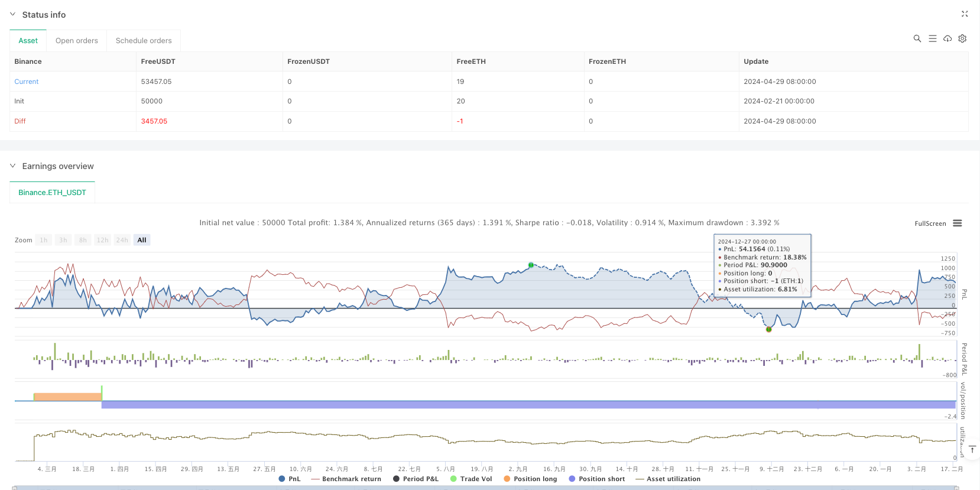This screenshot has width=980, height=490.
Task: Click the search magnifier icon
Action: point(917,38)
